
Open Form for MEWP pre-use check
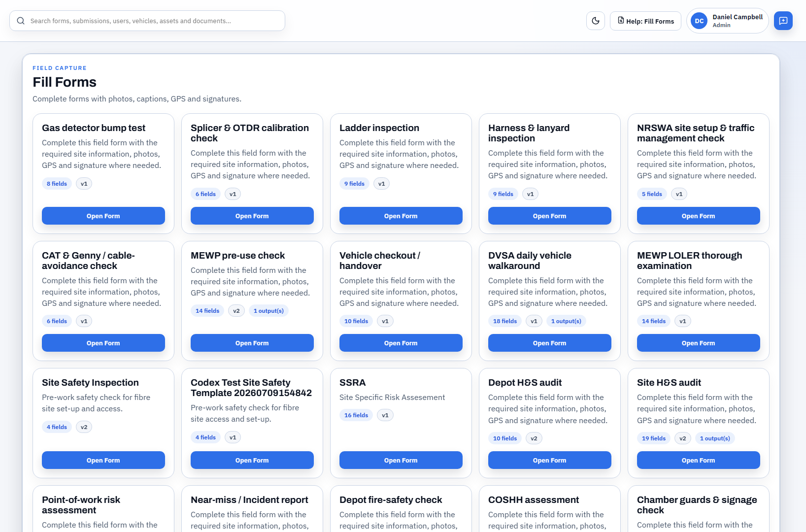252,343
